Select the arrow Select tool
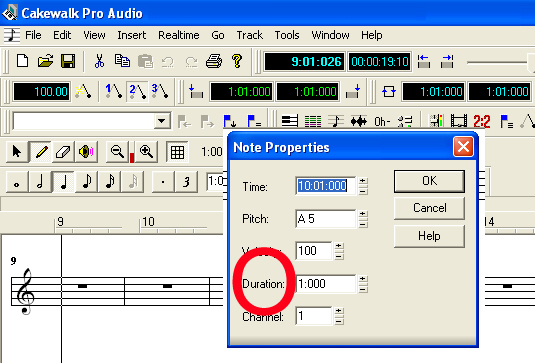This screenshot has height=363, width=535. 16,151
